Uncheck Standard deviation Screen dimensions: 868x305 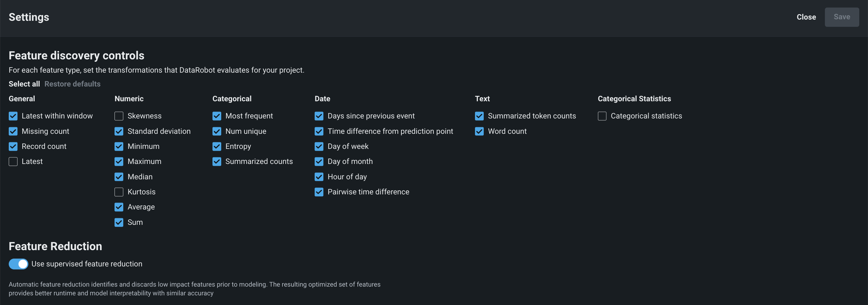point(119,131)
